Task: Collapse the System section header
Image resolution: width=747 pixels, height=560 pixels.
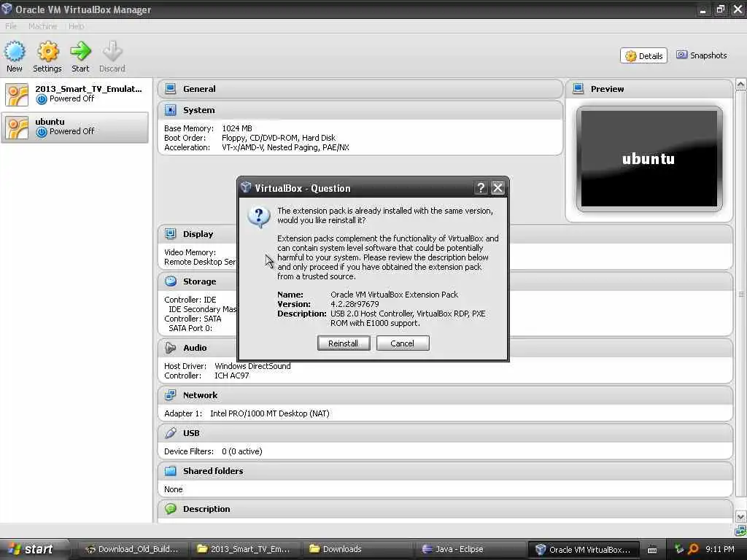Action: [x=360, y=110]
